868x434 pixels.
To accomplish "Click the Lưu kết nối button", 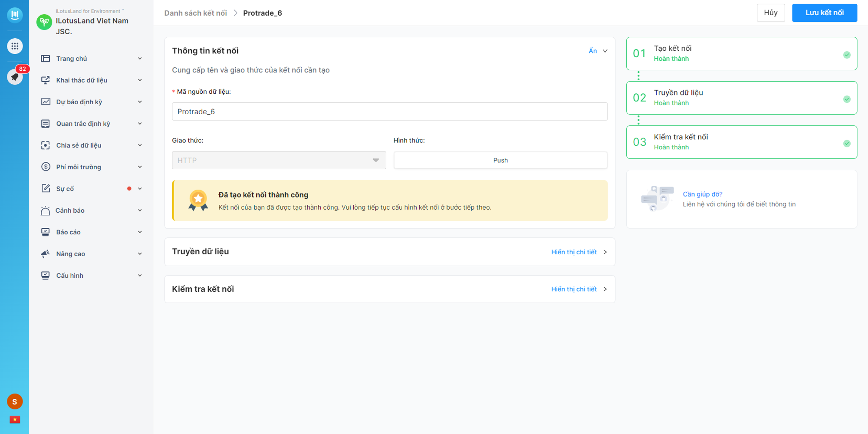I will coord(825,13).
